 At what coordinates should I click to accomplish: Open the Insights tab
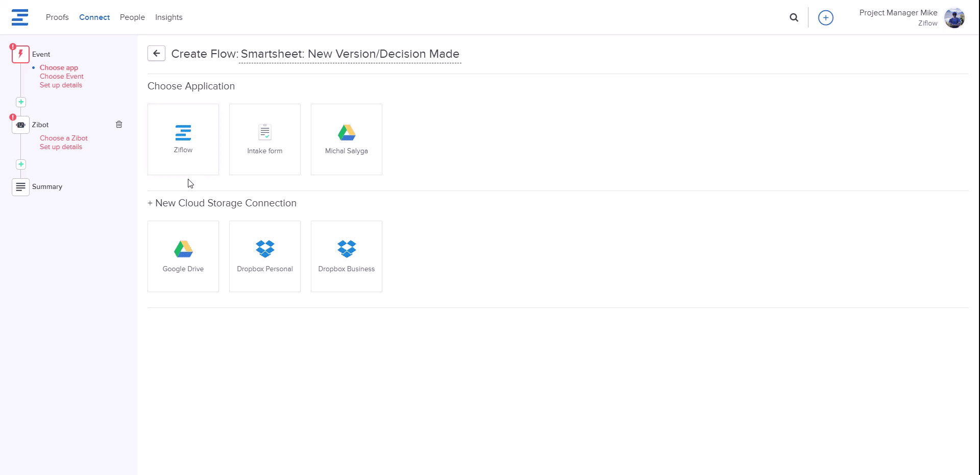click(168, 17)
